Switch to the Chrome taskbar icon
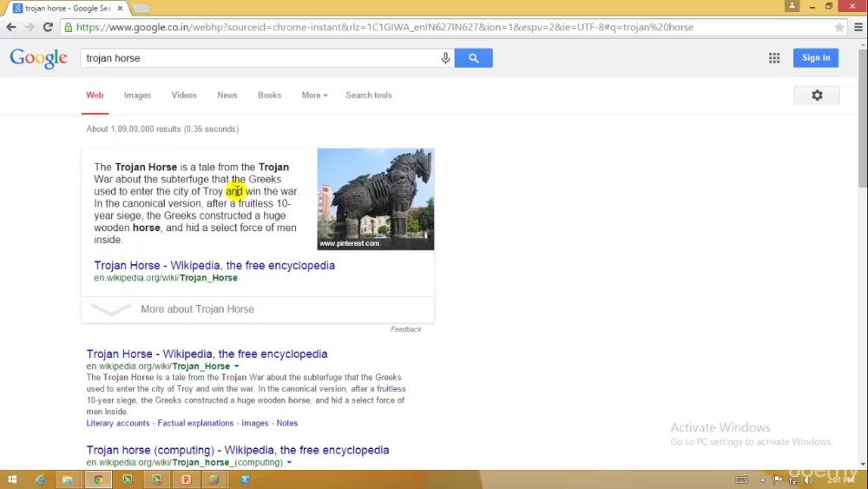Viewport: 868px width, 489px height. click(x=98, y=479)
